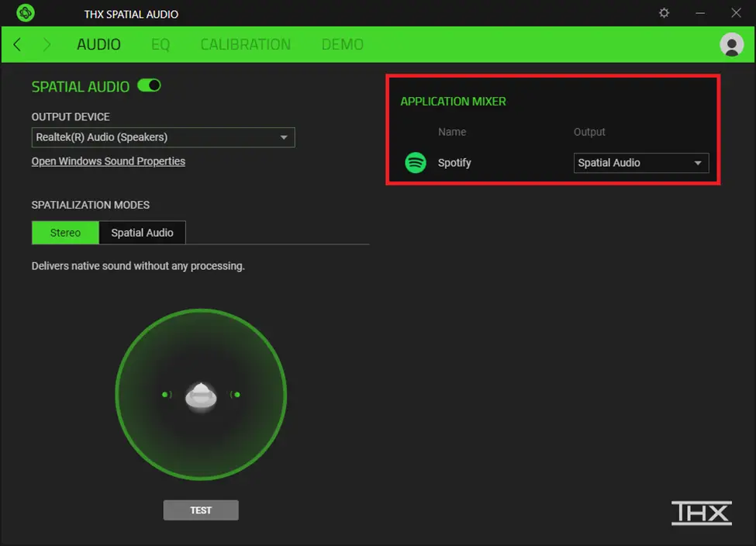This screenshot has height=546, width=756.
Task: Click the THX logo at bottom right
Action: [x=701, y=513]
